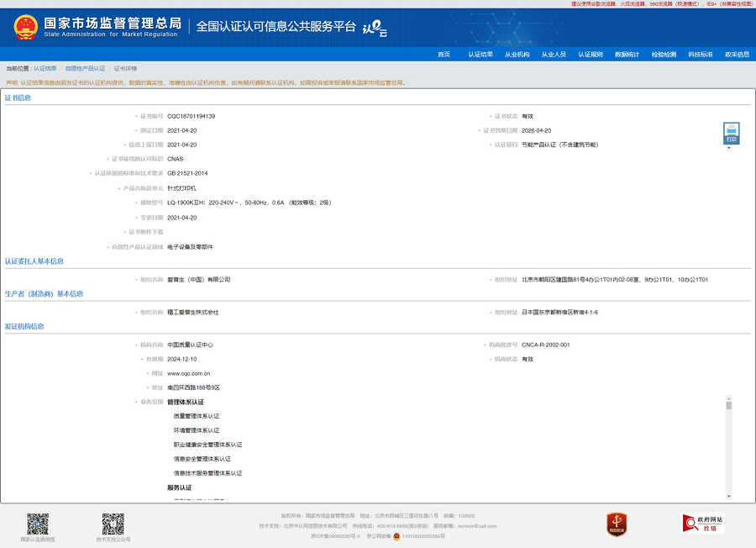Select 数据统计 in the navigation bar

tap(627, 54)
